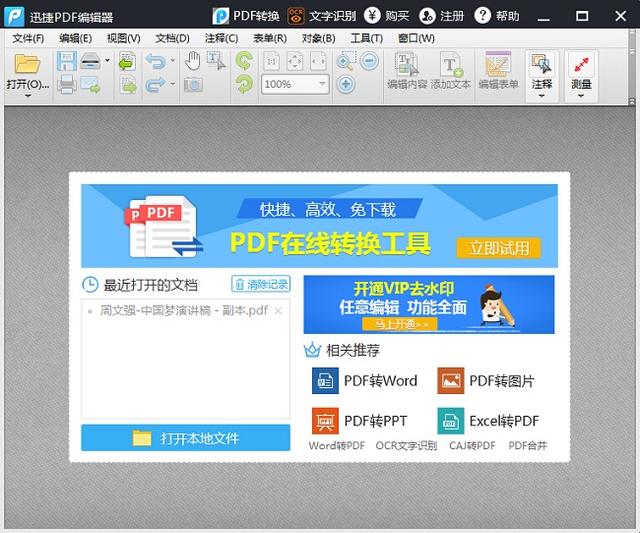
Task: Rotate page clockwise with green arrow
Action: coord(244,61)
